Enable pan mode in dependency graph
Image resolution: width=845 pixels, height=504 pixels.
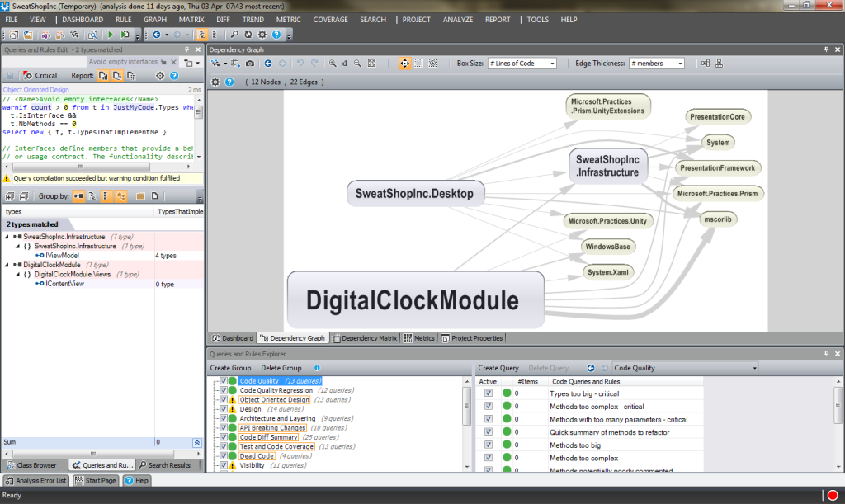404,63
